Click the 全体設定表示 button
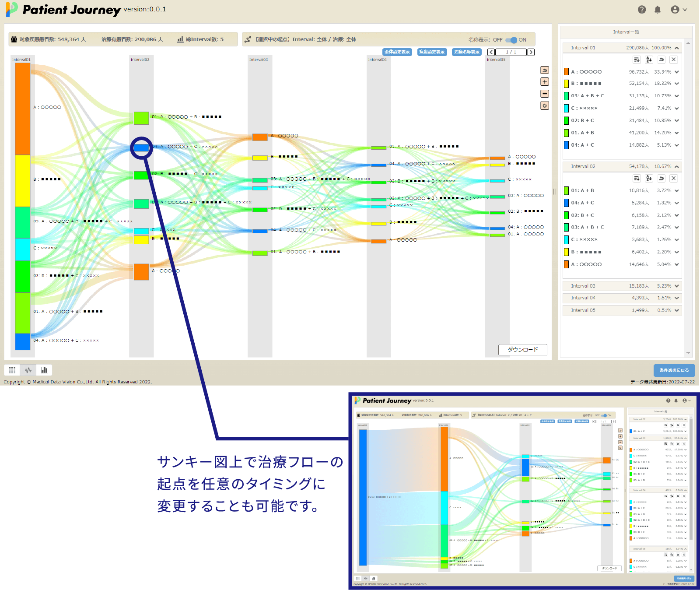The height and width of the screenshot is (590, 700). [397, 52]
